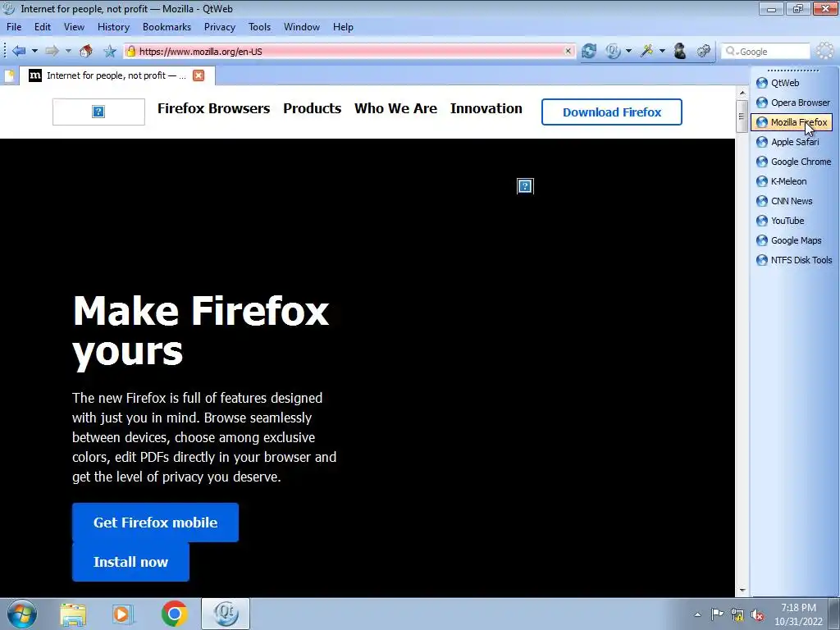Open the File menu
840x630 pixels.
coord(14,27)
